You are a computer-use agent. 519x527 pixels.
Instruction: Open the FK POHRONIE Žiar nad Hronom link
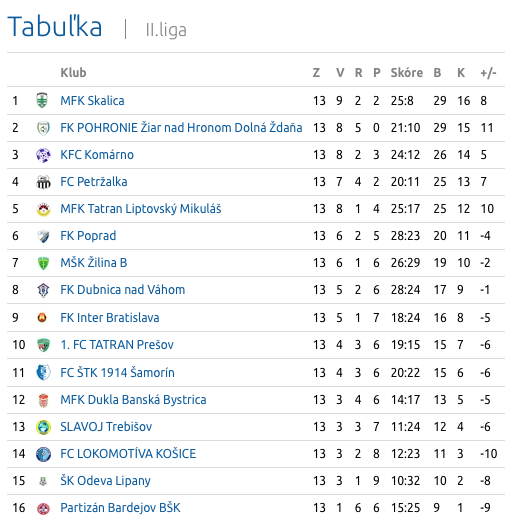pyautogui.click(x=181, y=128)
